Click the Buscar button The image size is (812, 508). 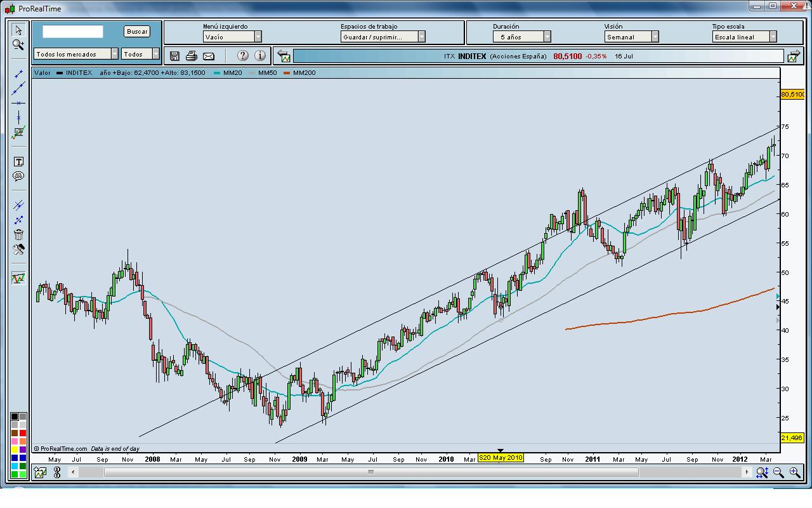pos(137,31)
